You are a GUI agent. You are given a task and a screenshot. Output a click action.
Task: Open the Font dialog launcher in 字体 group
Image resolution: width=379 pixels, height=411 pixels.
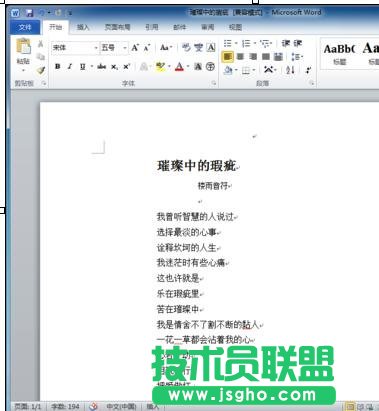[214, 83]
